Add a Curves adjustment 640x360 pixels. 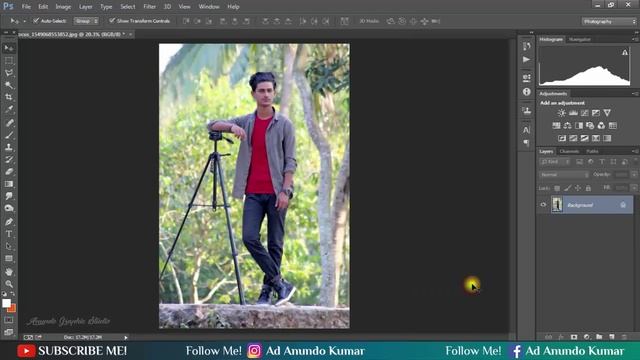pos(584,113)
